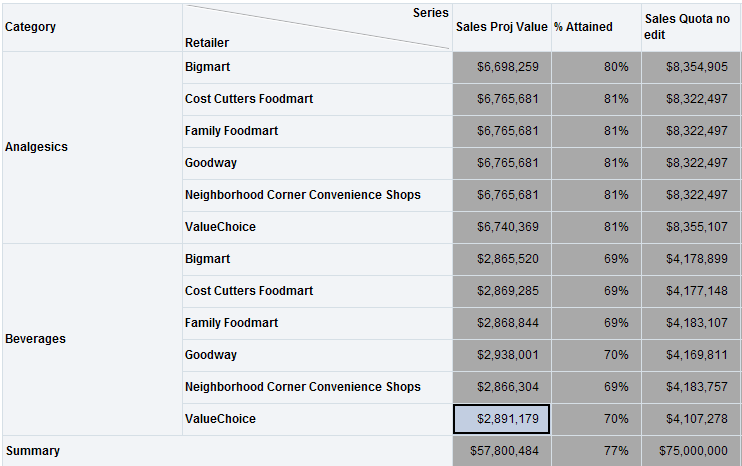Select the $2,865,520 Bigmart Beverages cell
Screen dimensions: 742x466
click(502, 259)
